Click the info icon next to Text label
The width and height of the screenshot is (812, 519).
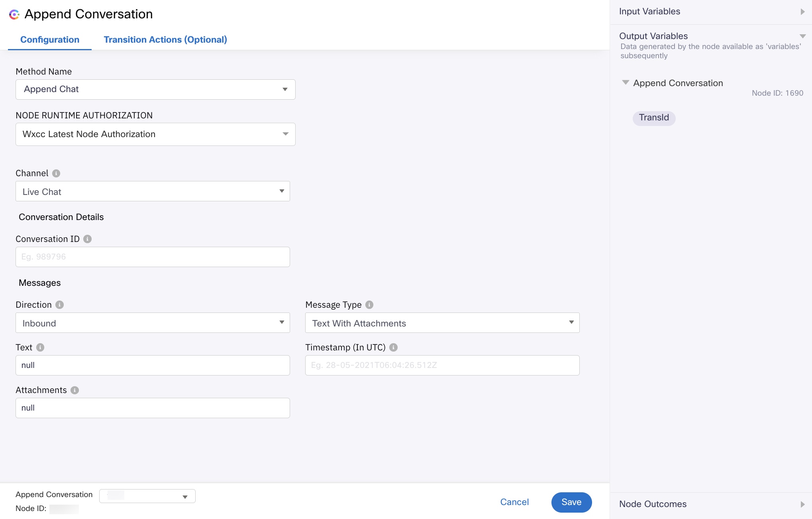pyautogui.click(x=40, y=348)
